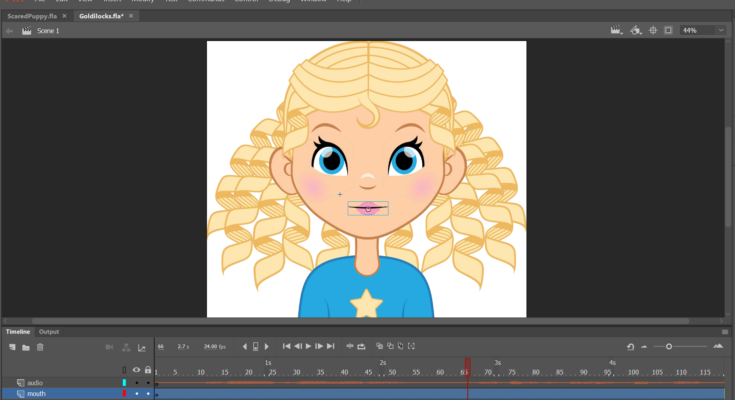This screenshot has height=400, width=735.
Task: Toggle edit multiple frames
Action: 401,346
